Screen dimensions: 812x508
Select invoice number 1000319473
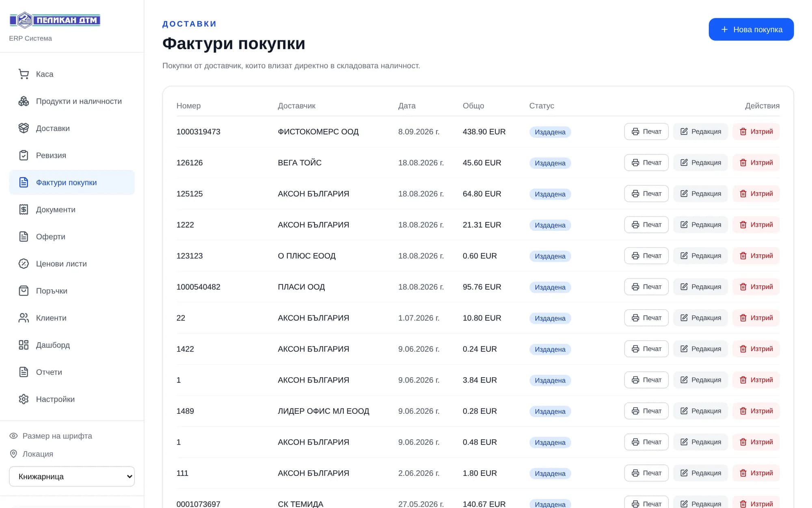click(x=198, y=132)
